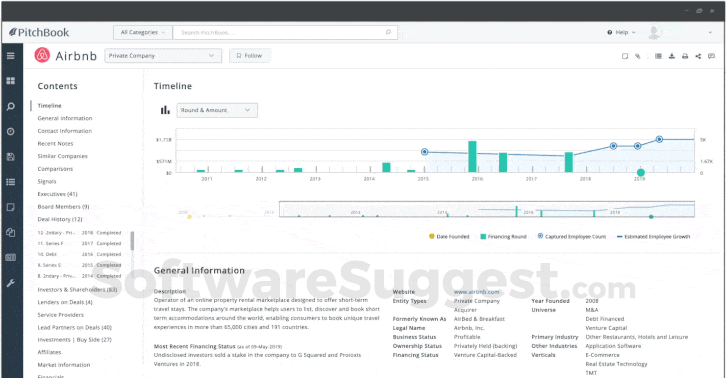Click the tallest 2016 financing round bar

click(x=472, y=157)
